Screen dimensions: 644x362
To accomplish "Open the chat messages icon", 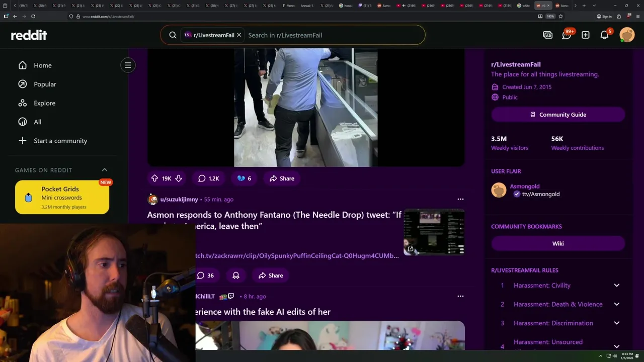I will tap(567, 35).
